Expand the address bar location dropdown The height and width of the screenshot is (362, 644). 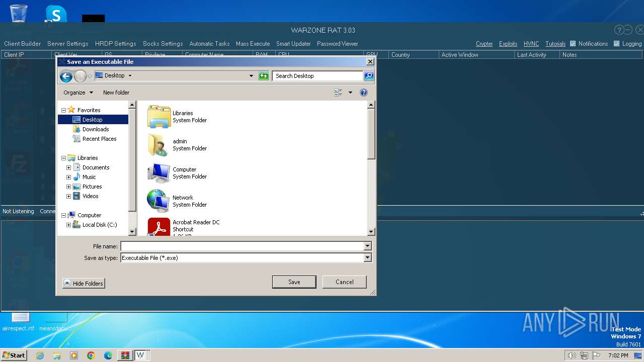(x=251, y=76)
